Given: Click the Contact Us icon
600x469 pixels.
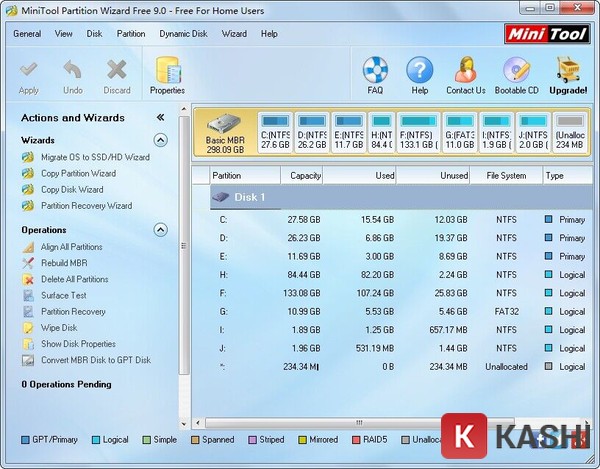Looking at the screenshot, I should [466, 70].
